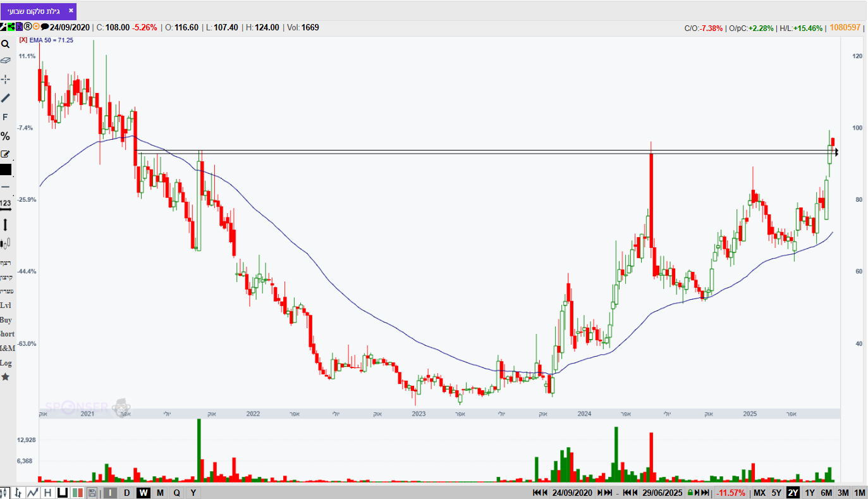Screen dimensions: 868x499
Task: Click the save floppy disk icon
Action: 92,493
